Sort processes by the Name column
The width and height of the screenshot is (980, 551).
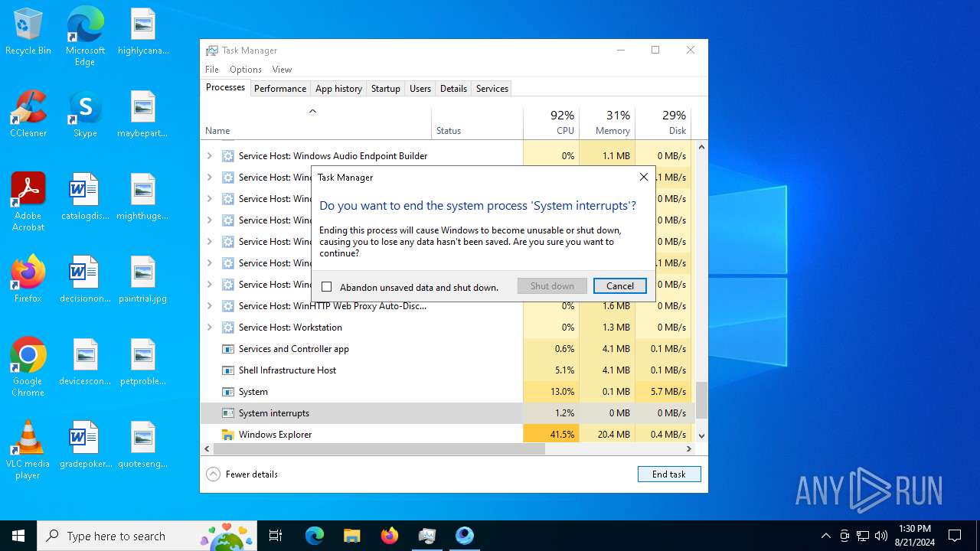315,122
